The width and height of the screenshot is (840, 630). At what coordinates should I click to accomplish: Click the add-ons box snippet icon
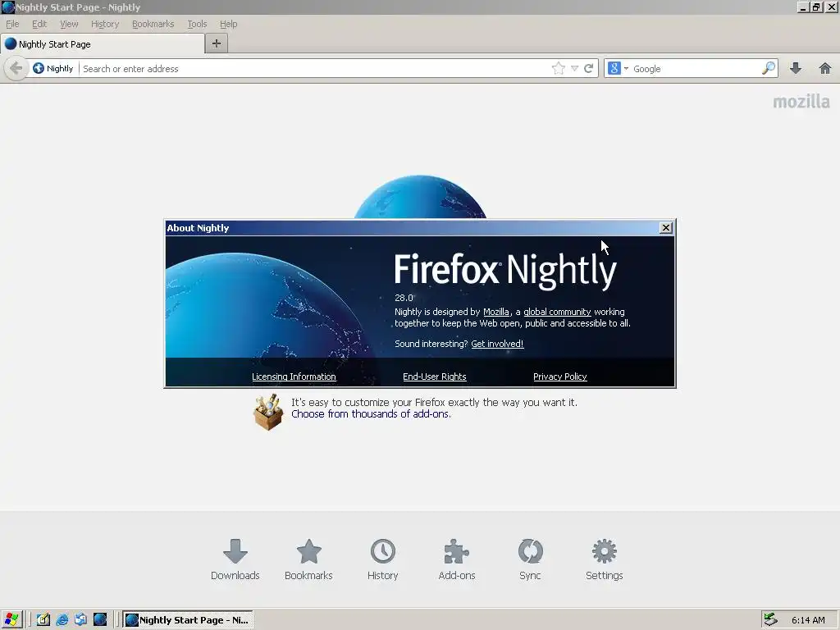tap(268, 412)
